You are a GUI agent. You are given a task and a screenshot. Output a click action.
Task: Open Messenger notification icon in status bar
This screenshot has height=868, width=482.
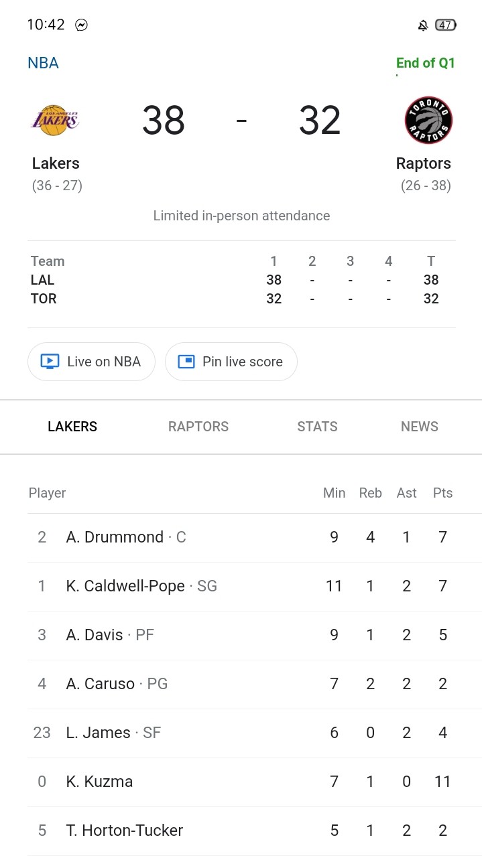(81, 25)
